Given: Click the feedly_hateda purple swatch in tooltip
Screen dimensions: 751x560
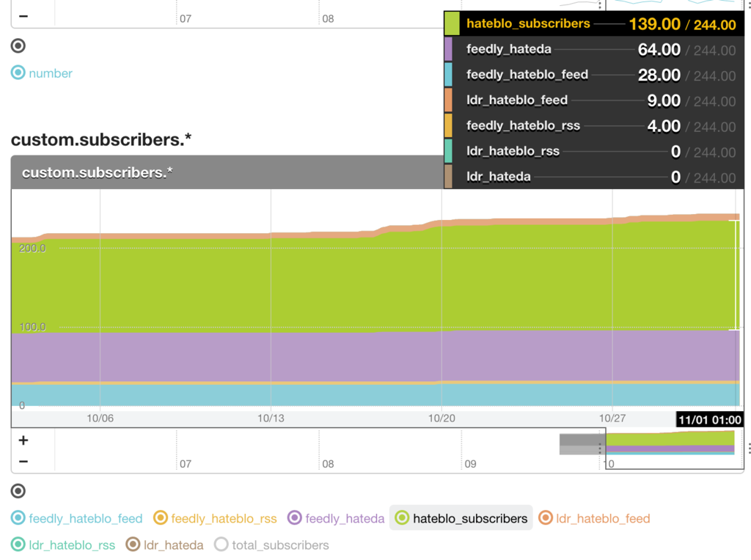Looking at the screenshot, I should [448, 49].
